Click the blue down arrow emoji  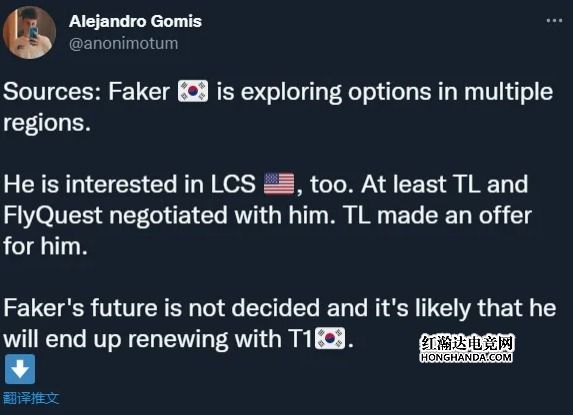20,369
